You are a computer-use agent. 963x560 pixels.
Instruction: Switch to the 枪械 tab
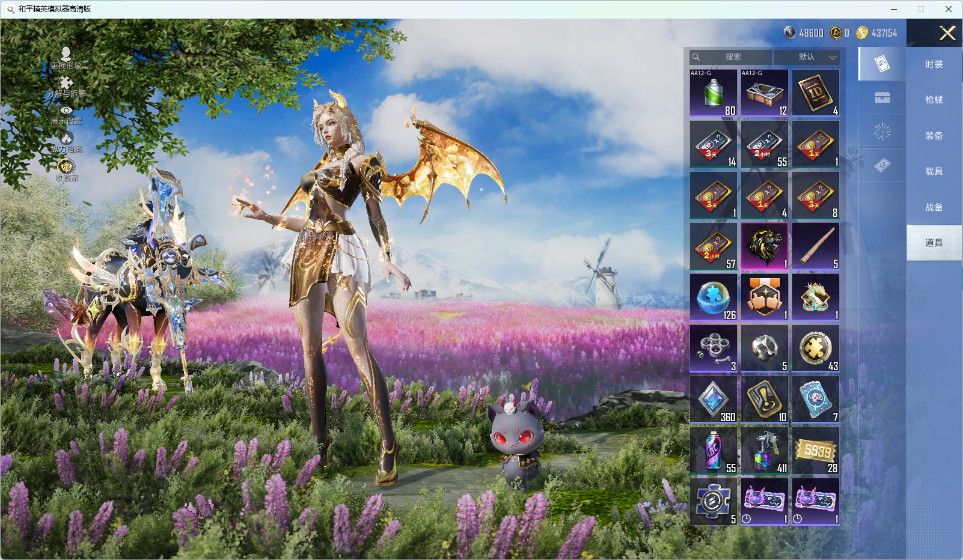point(934,100)
